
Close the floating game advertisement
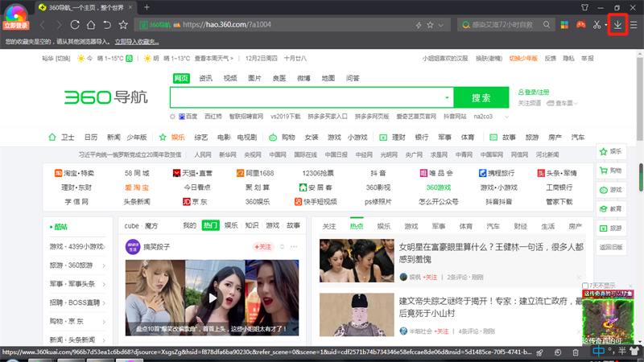pos(630,286)
